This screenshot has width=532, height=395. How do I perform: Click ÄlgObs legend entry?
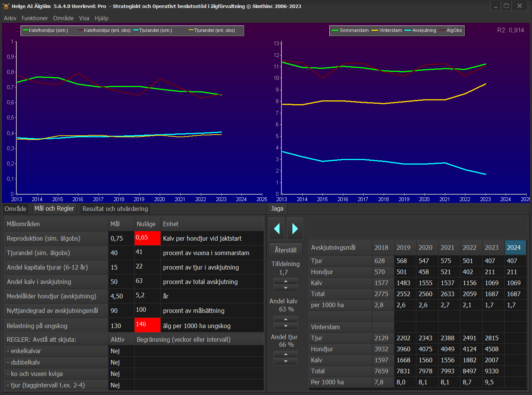[x=451, y=30]
